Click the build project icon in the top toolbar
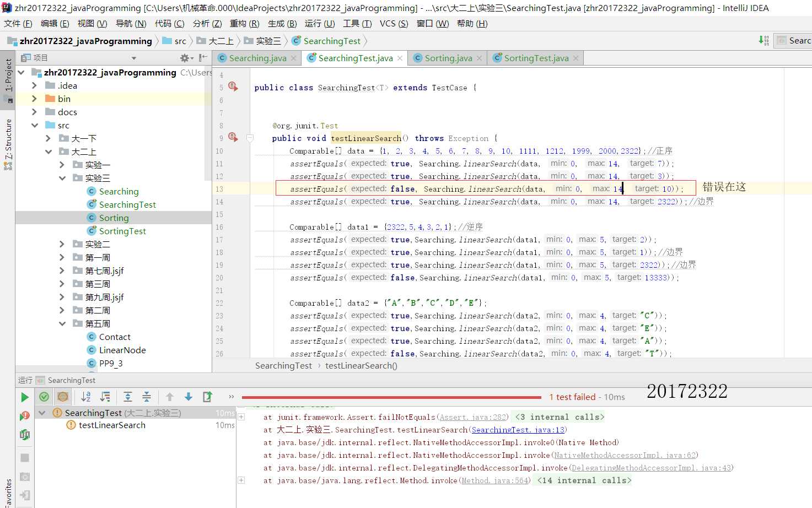 tap(764, 40)
